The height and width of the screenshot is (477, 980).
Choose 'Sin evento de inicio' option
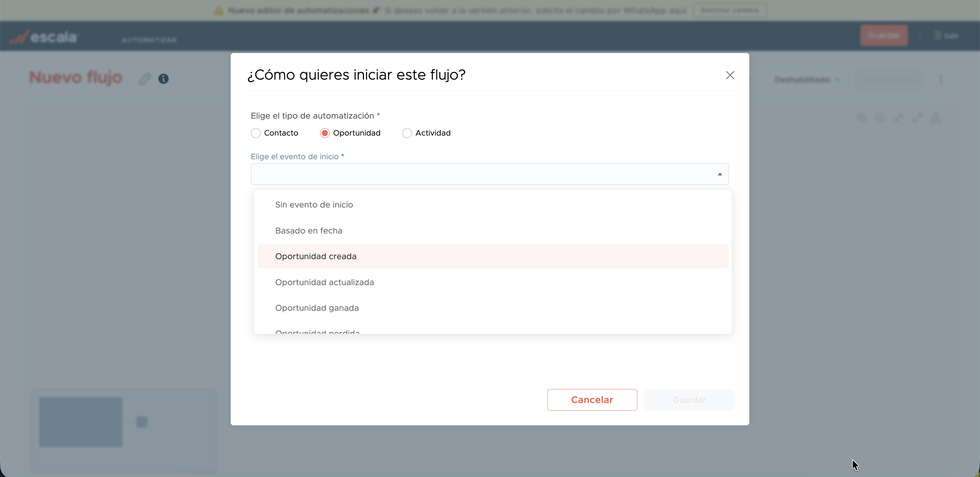point(314,205)
